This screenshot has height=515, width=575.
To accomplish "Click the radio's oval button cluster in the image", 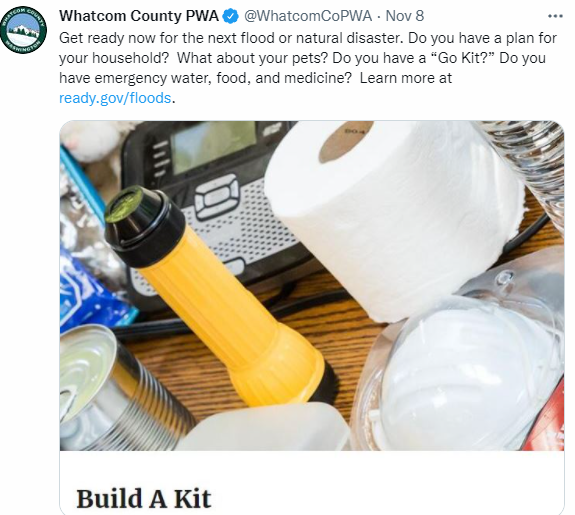I will (x=217, y=196).
